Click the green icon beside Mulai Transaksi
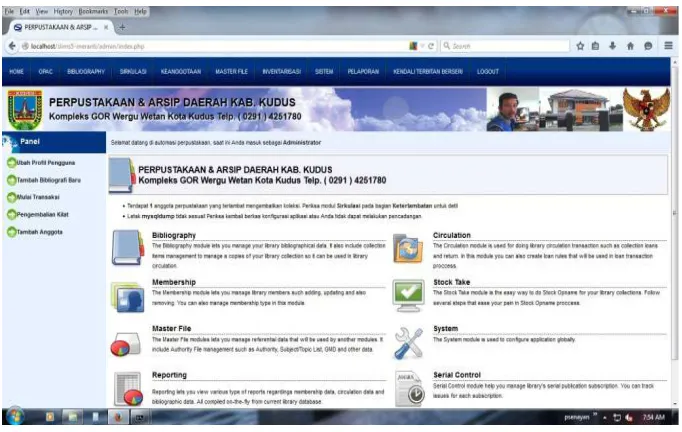The height and width of the screenshot is (432, 682). (11, 197)
